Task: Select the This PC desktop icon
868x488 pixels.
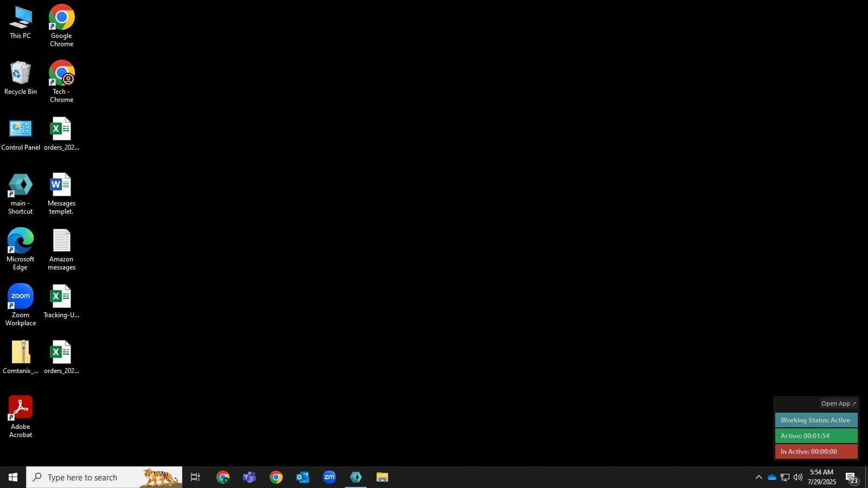Action: 21,23
